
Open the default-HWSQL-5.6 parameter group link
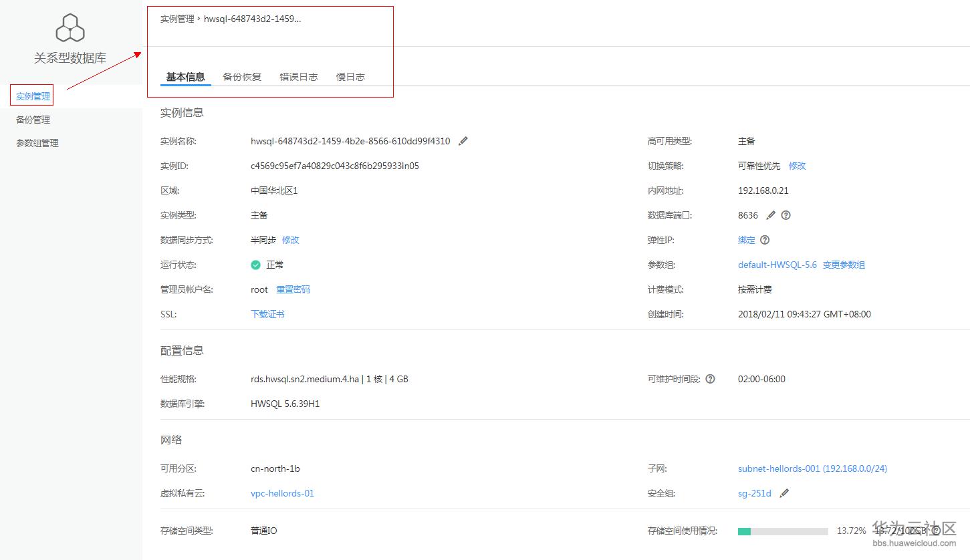point(777,265)
